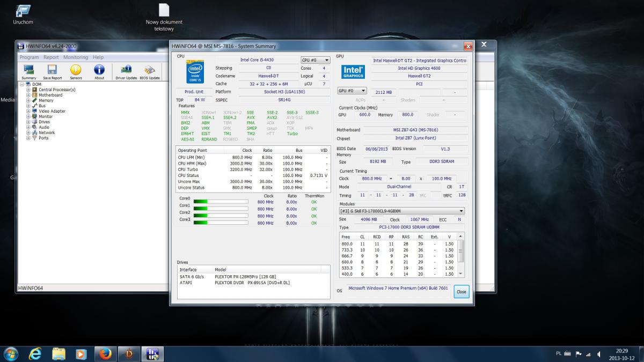Viewport: 644px width, 362px height.
Task: Select the Network tree item
Action: [x=47, y=132]
